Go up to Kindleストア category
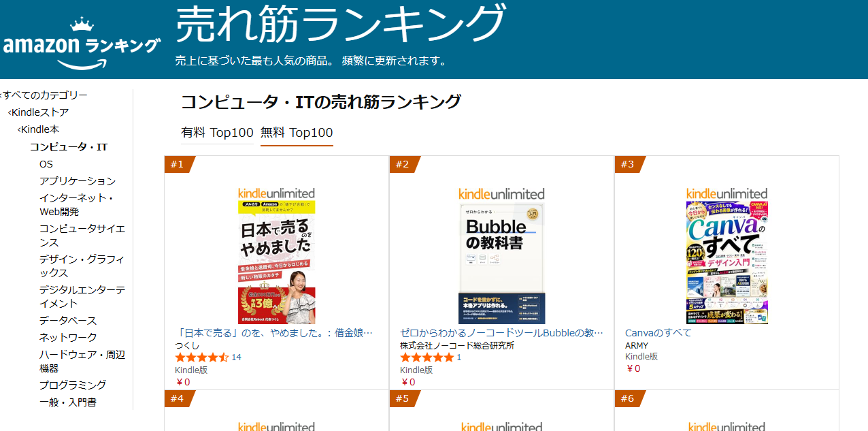Image resolution: width=868 pixels, height=431 pixels. click(38, 112)
